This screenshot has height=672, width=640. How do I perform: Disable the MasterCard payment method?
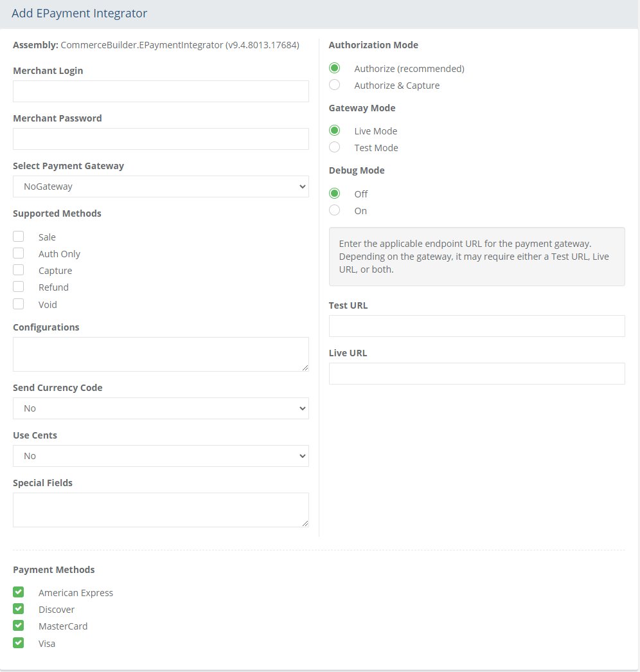pos(19,626)
